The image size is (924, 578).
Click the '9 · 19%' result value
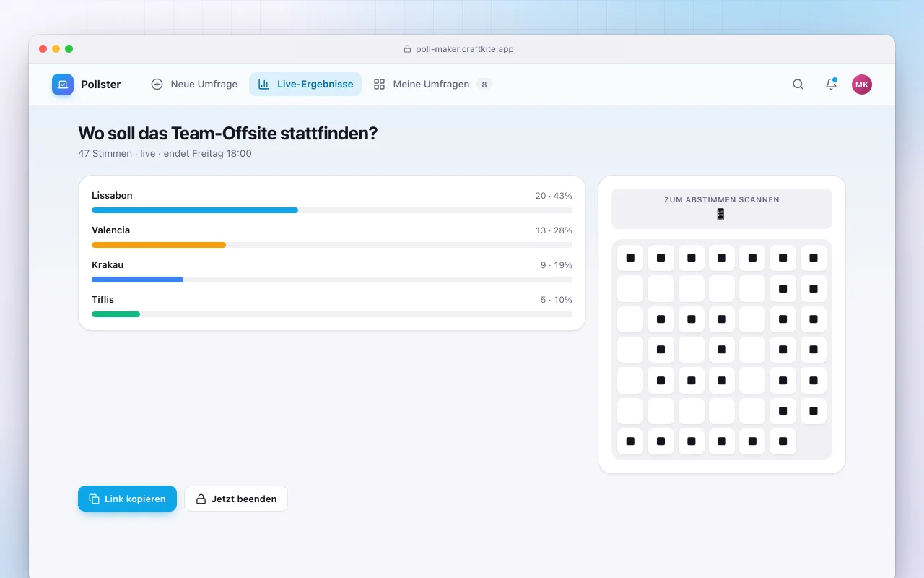(x=557, y=265)
